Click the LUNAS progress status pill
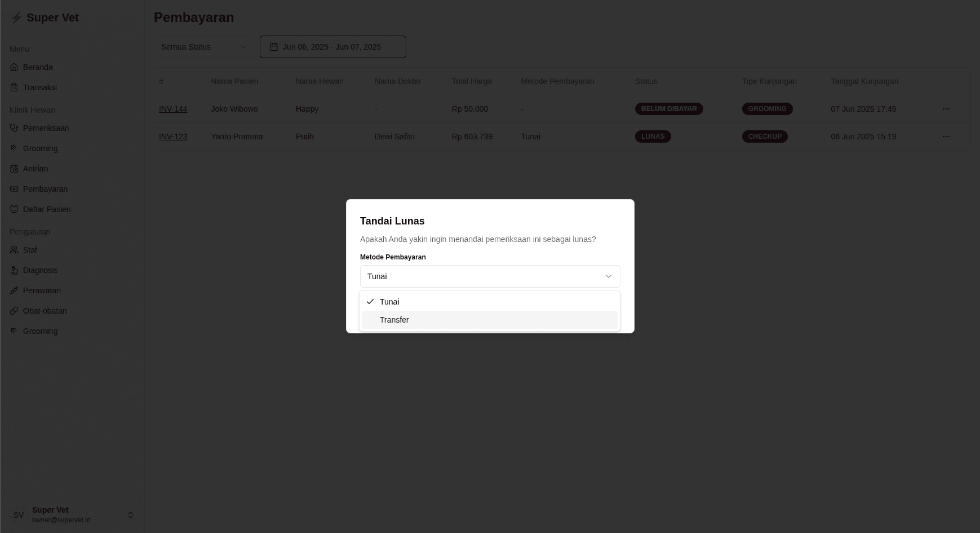The height and width of the screenshot is (533, 980). pyautogui.click(x=653, y=136)
